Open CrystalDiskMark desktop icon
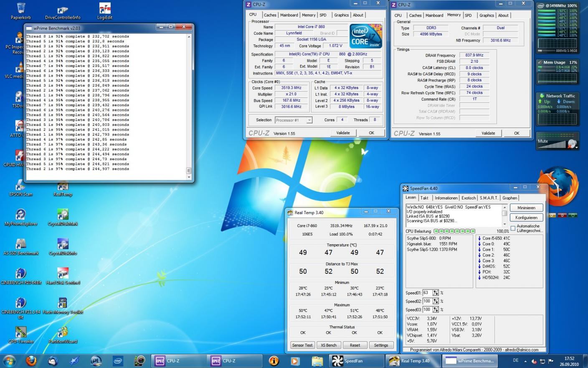 coord(63,217)
